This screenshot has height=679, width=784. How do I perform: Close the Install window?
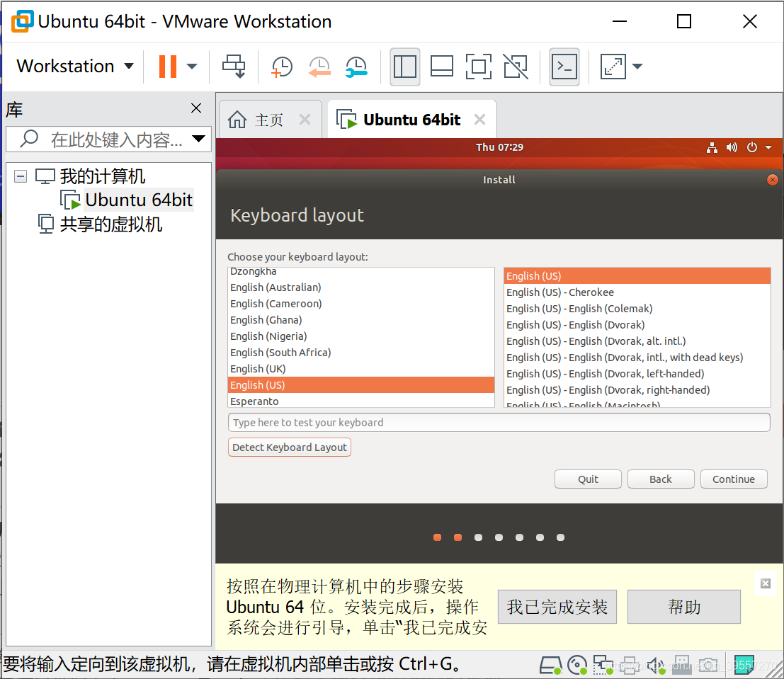tap(773, 180)
